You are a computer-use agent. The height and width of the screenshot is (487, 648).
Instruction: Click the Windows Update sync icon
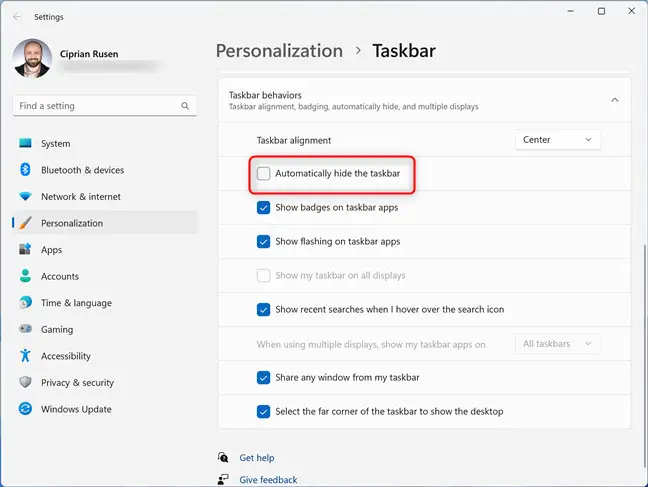(25, 409)
